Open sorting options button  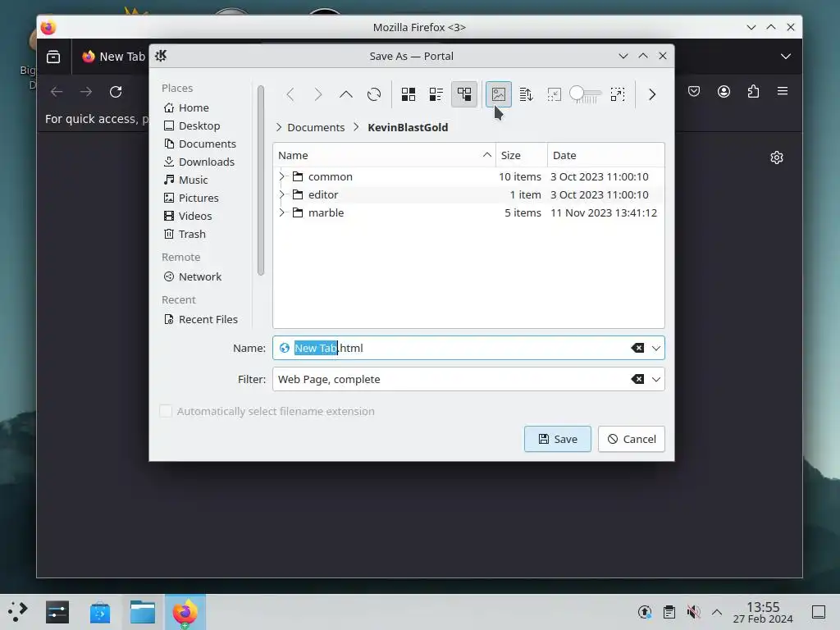(x=526, y=95)
